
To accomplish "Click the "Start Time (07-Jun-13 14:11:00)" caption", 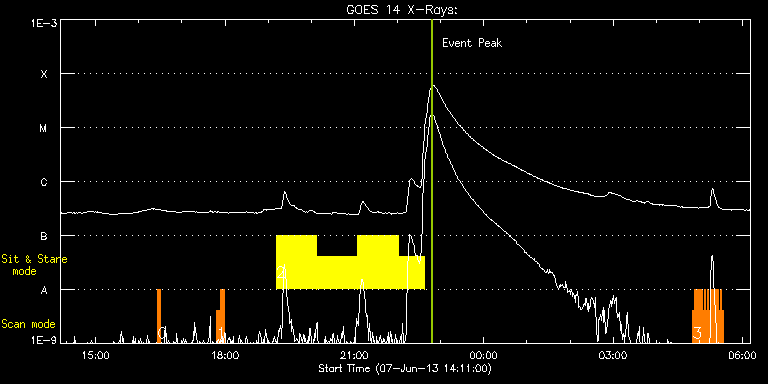I will (x=405, y=368).
